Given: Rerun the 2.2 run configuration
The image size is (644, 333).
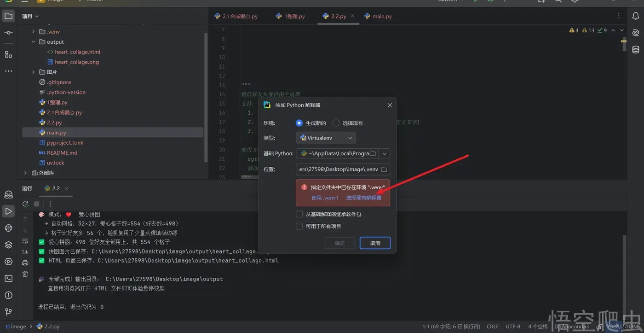Looking at the screenshot, I should coord(25,204).
